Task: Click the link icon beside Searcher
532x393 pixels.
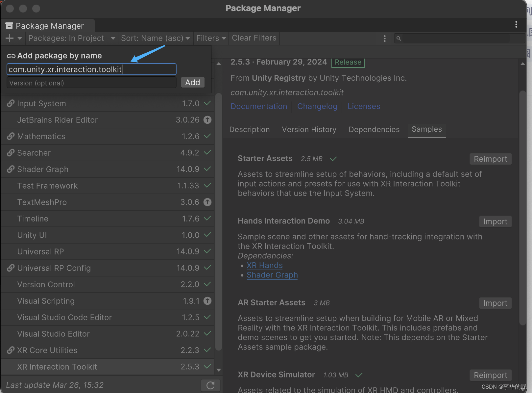Action: point(11,153)
